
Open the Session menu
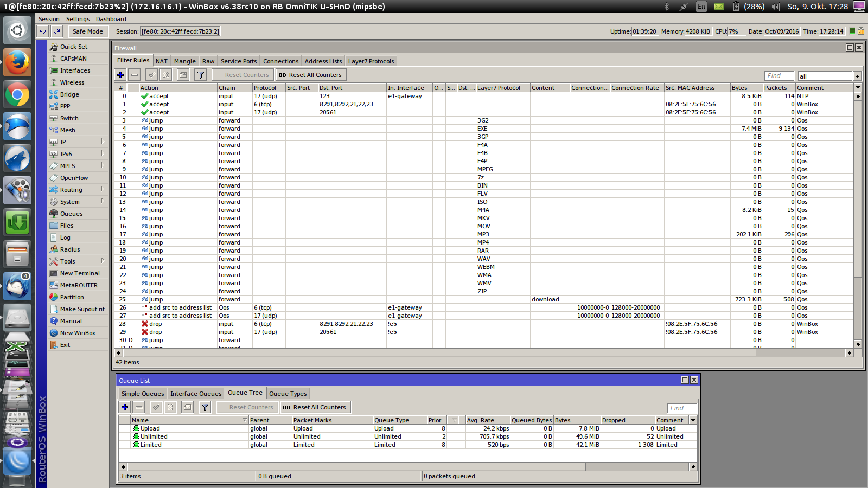[49, 19]
